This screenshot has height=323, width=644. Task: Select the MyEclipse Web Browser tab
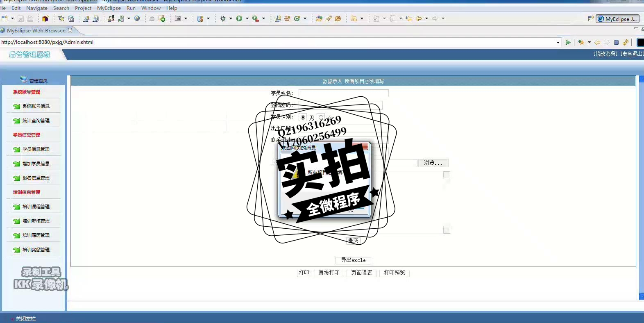[x=36, y=30]
